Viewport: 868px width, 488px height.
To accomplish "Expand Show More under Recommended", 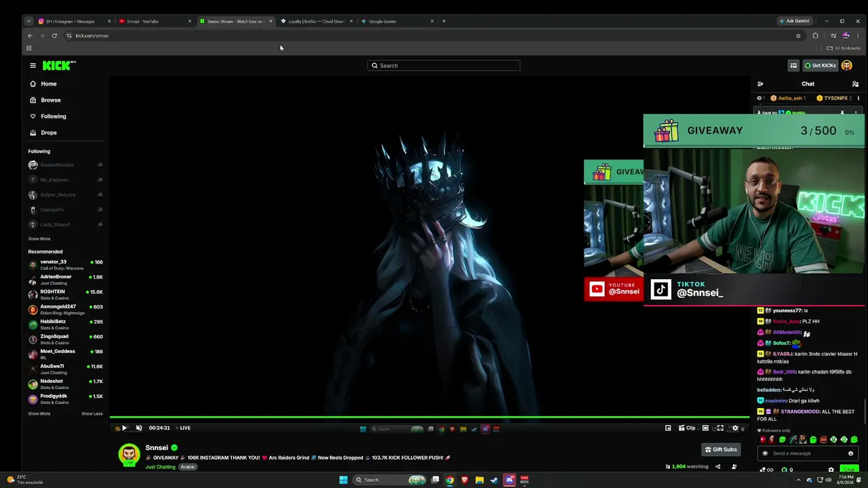I will [x=39, y=413].
